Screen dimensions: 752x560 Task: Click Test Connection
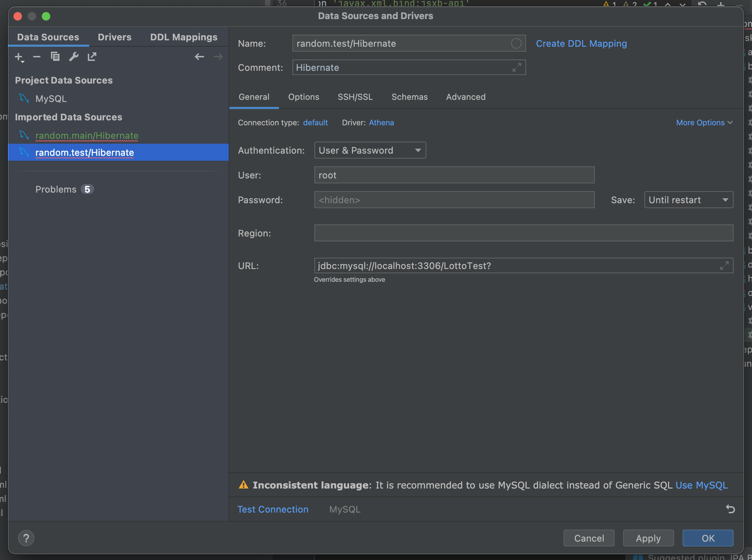pyautogui.click(x=273, y=509)
